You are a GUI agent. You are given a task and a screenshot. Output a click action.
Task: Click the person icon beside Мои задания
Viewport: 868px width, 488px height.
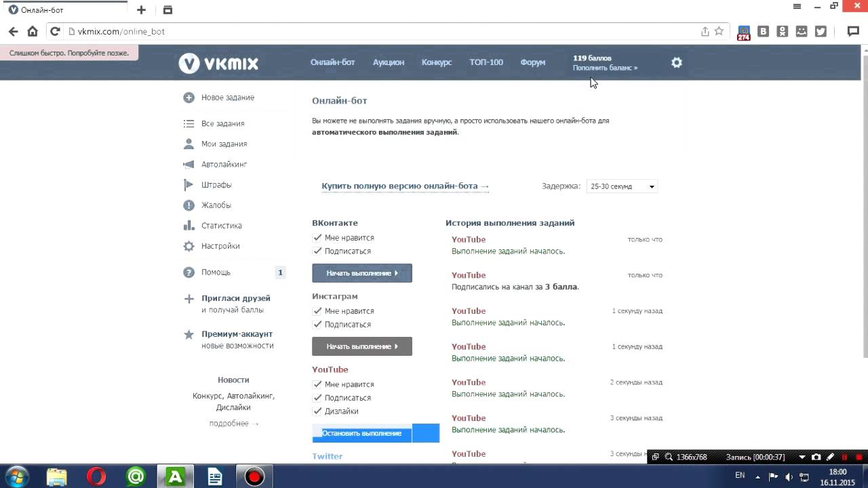[x=189, y=144]
